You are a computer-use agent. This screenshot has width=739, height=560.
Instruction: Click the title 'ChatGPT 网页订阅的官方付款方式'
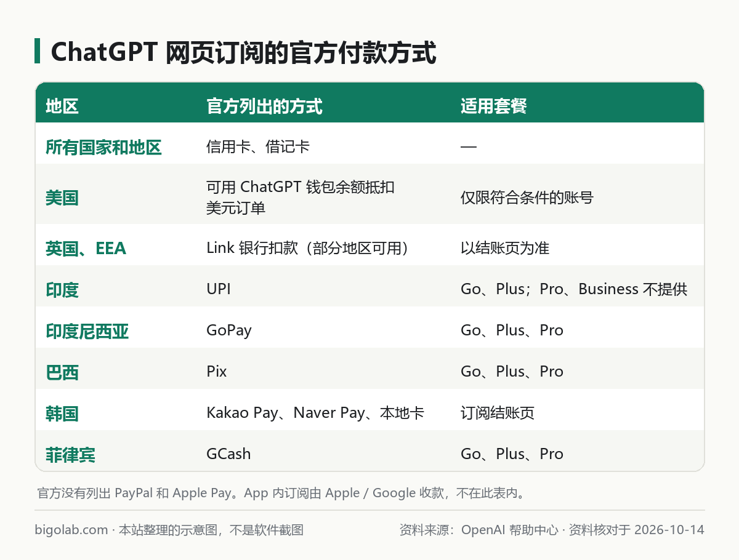click(x=243, y=53)
